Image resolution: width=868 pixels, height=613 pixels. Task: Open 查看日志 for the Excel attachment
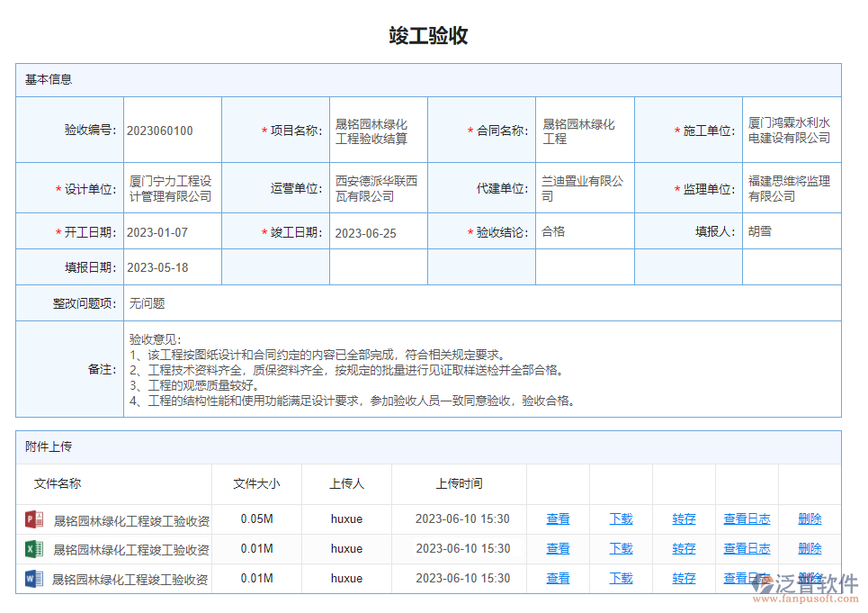[747, 548]
